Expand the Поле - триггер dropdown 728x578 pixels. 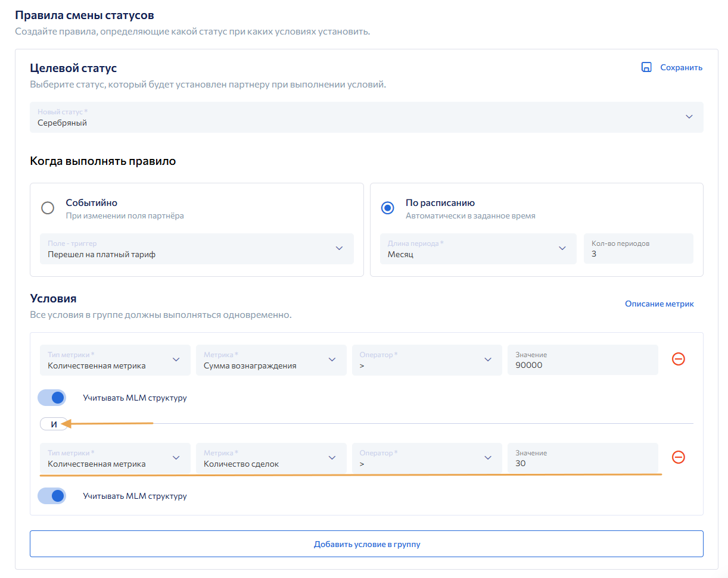coord(197,249)
